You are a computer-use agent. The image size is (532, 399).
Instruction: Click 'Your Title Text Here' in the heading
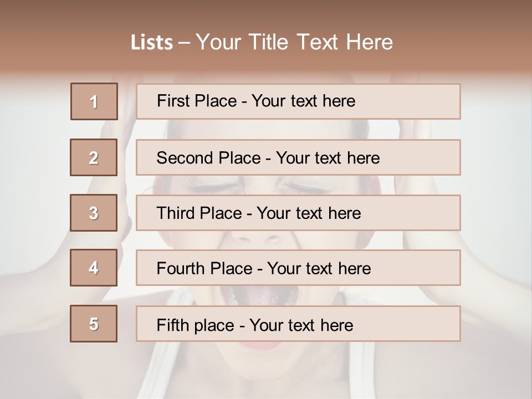pos(294,42)
